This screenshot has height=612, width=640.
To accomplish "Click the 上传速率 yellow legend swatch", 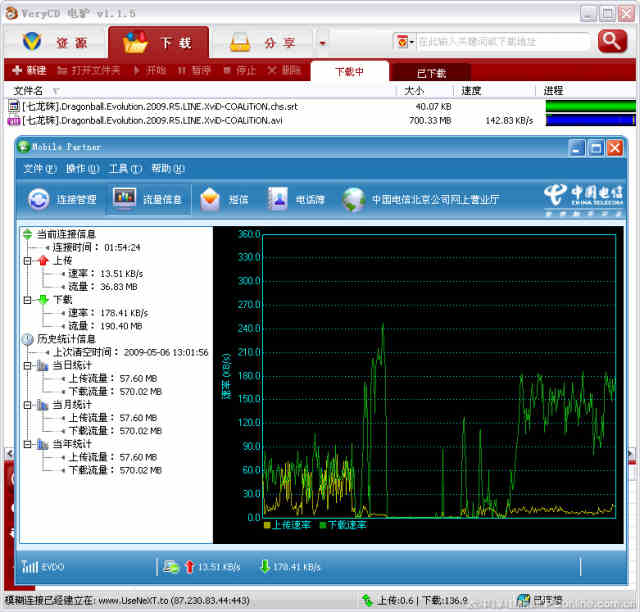I will [267, 525].
